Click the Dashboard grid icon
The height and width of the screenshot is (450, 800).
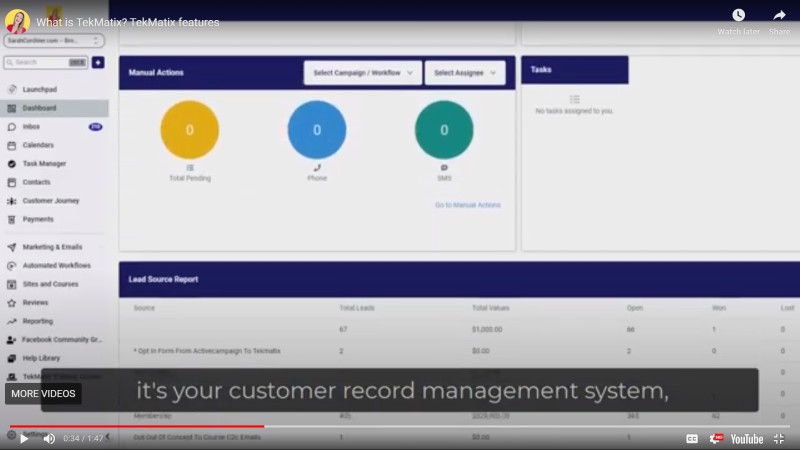coord(12,108)
